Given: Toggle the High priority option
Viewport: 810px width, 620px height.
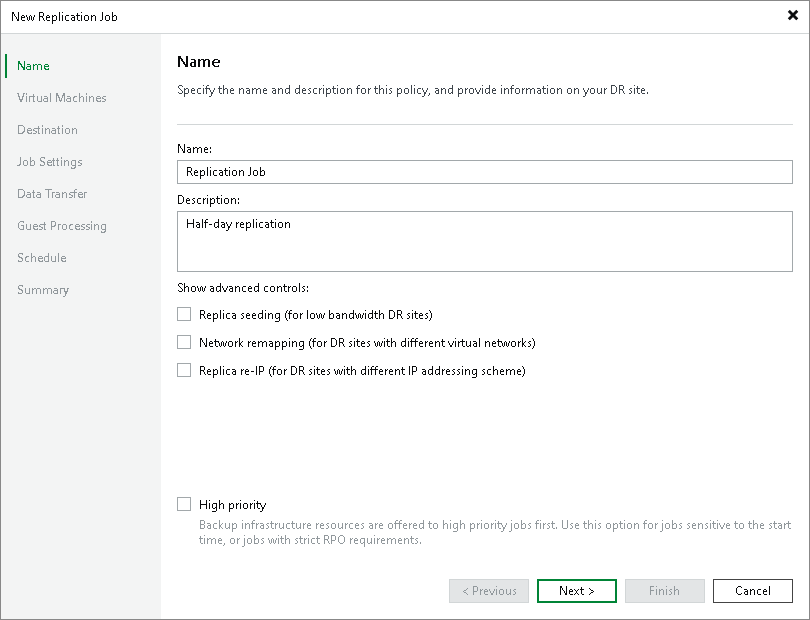Looking at the screenshot, I should tap(184, 504).
